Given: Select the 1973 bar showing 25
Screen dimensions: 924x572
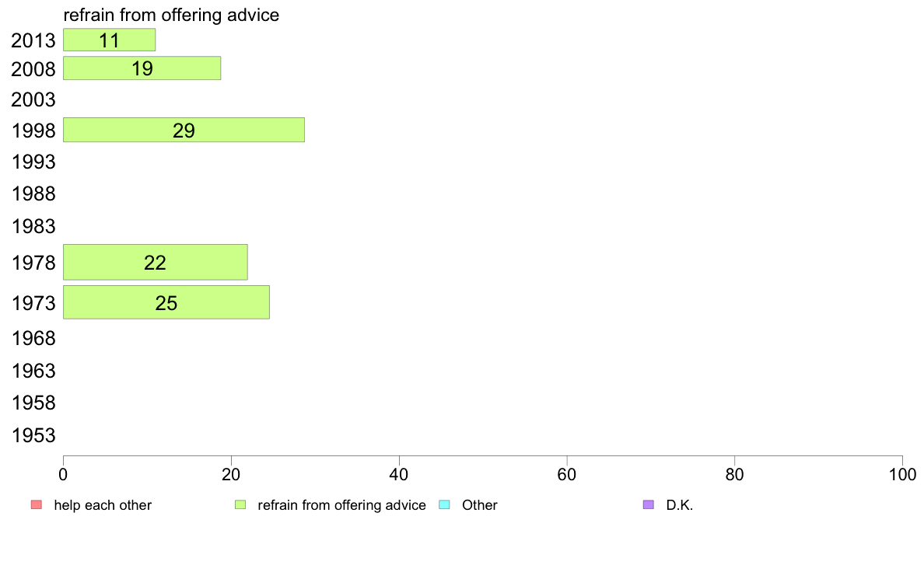Looking at the screenshot, I should pos(166,303).
